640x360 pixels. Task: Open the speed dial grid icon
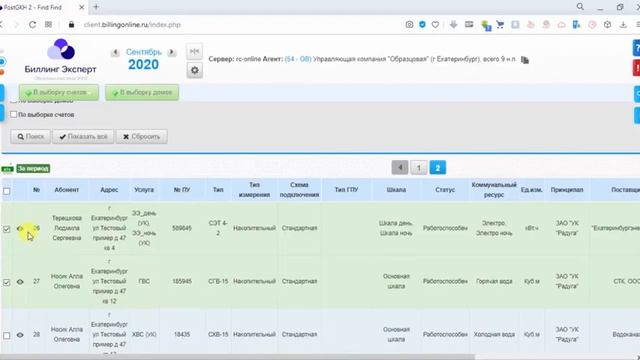[x=49, y=24]
